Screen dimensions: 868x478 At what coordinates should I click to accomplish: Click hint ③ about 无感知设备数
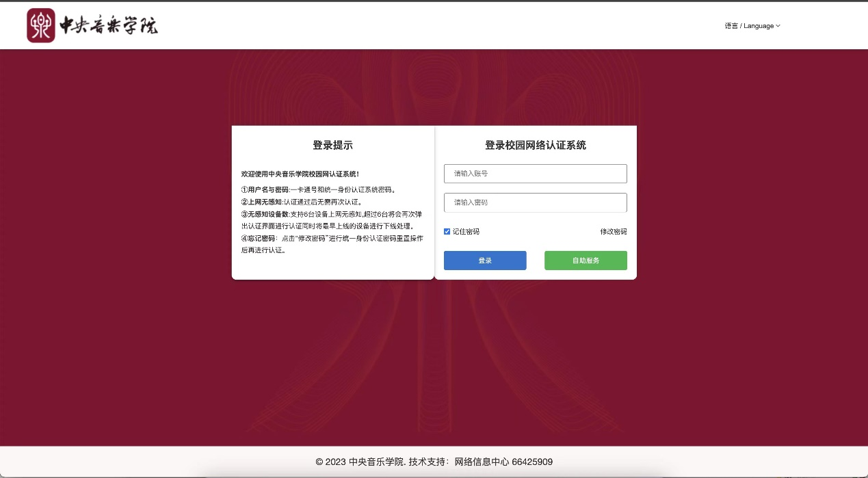(333, 220)
